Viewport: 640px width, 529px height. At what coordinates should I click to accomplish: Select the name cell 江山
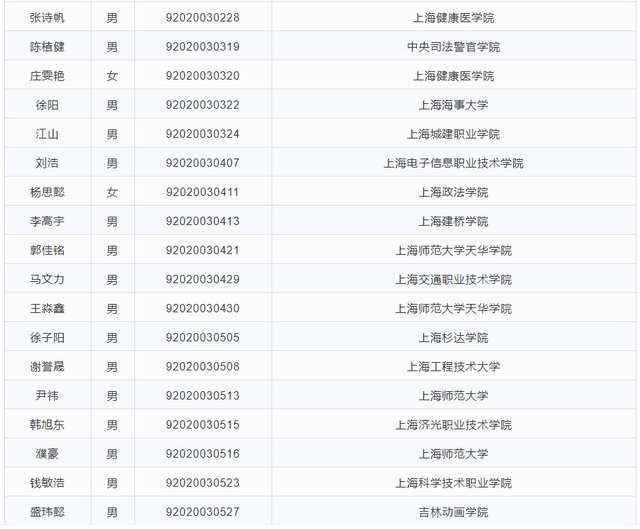click(47, 134)
